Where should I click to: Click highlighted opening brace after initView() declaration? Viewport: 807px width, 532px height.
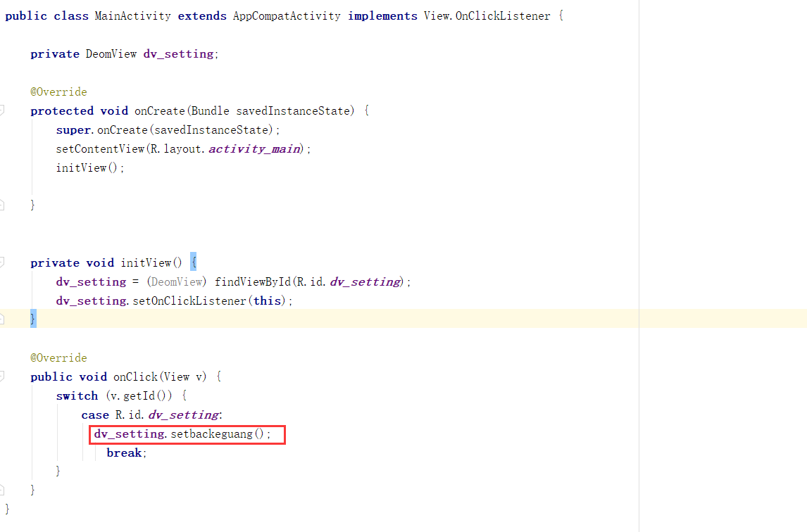[x=194, y=262]
